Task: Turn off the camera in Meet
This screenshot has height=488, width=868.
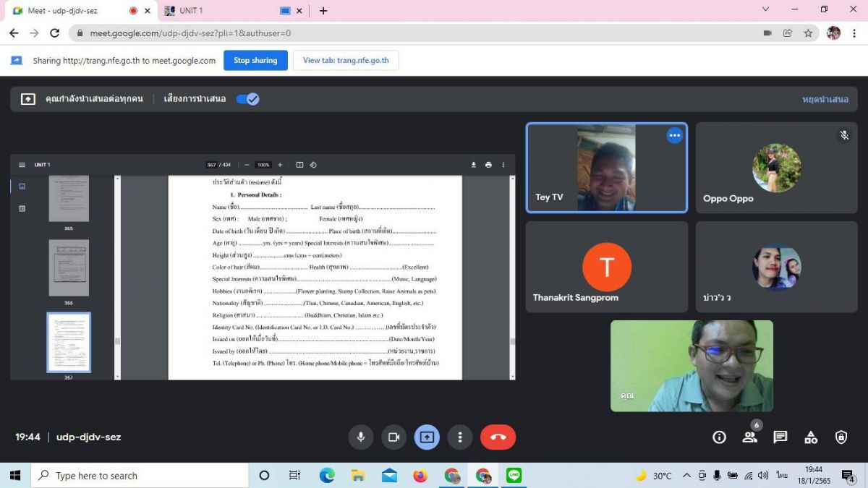Action: click(393, 437)
